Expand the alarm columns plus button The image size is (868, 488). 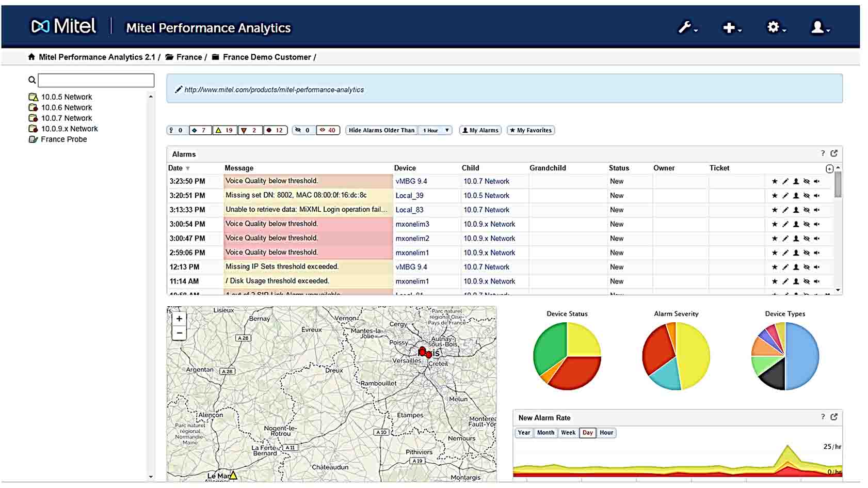tap(829, 169)
